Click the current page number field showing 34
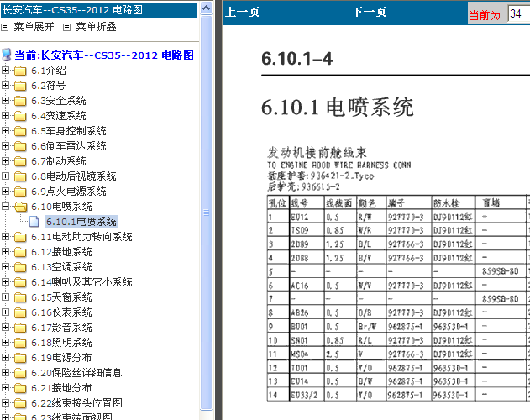The image size is (530, 420). coord(519,14)
